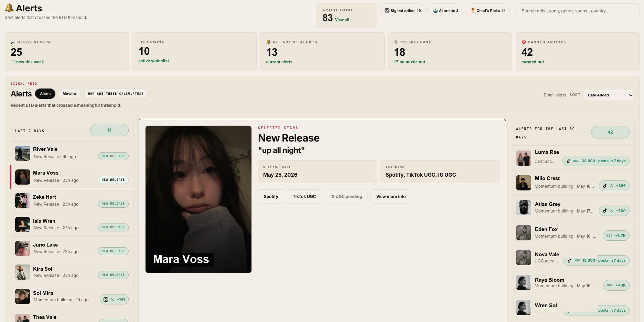644x322 pixels.
Task: Click Chad's Picks 11 chip
Action: 488,11
